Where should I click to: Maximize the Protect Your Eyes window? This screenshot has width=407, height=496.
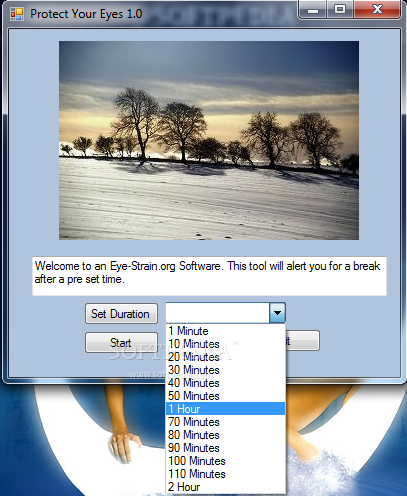[340, 9]
